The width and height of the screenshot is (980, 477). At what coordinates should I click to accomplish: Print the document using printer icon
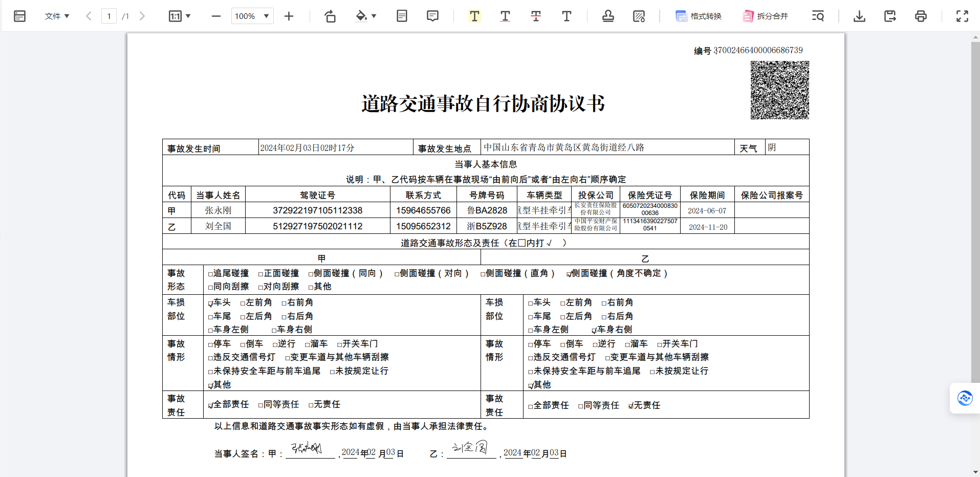pyautogui.click(x=921, y=16)
